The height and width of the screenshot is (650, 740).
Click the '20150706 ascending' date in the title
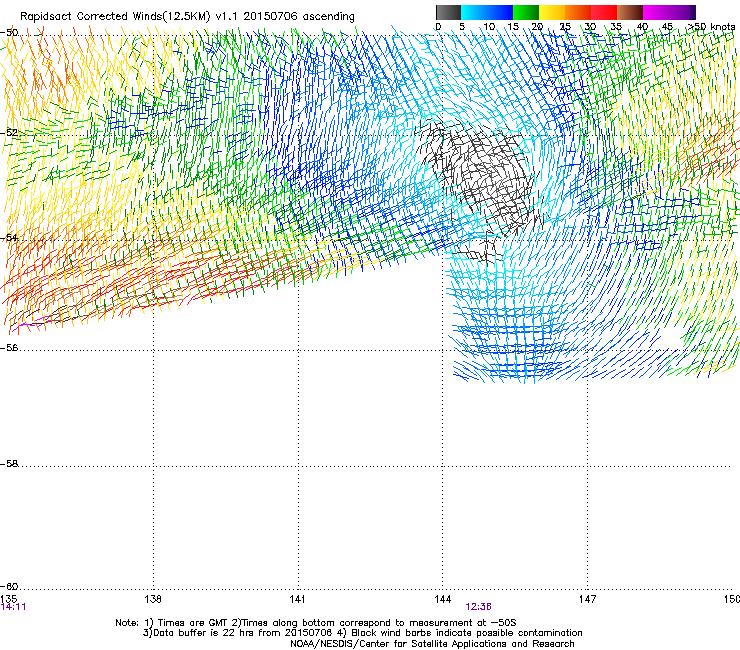coord(299,17)
